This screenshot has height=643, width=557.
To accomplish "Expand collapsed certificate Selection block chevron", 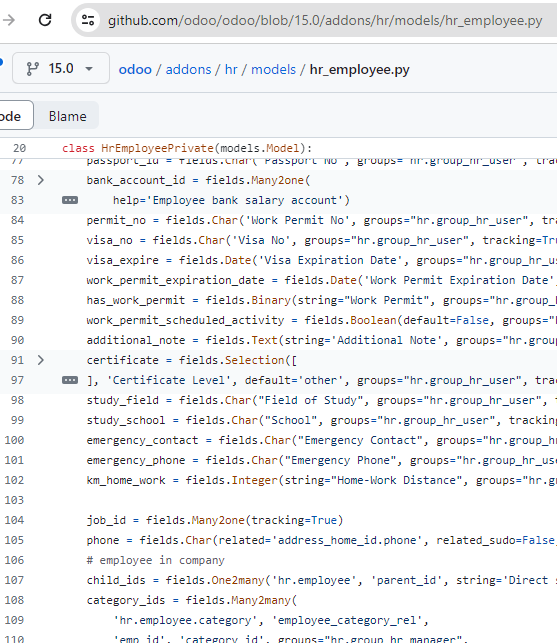I will [41, 360].
